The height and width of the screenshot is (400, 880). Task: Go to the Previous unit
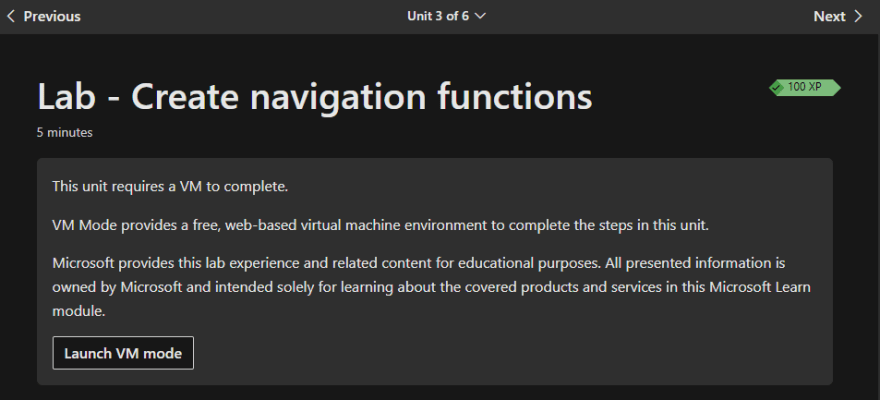point(43,16)
